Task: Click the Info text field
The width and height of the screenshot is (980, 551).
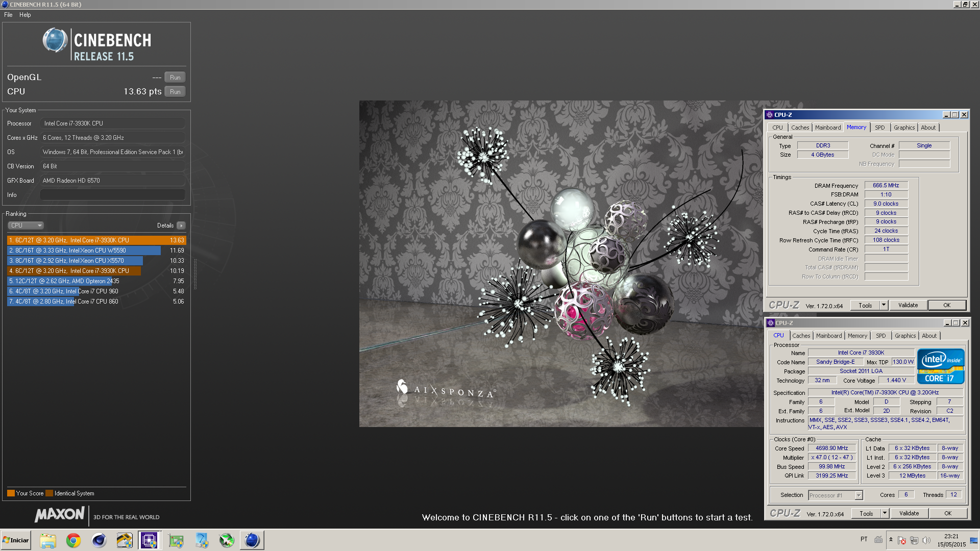Action: [x=112, y=195]
